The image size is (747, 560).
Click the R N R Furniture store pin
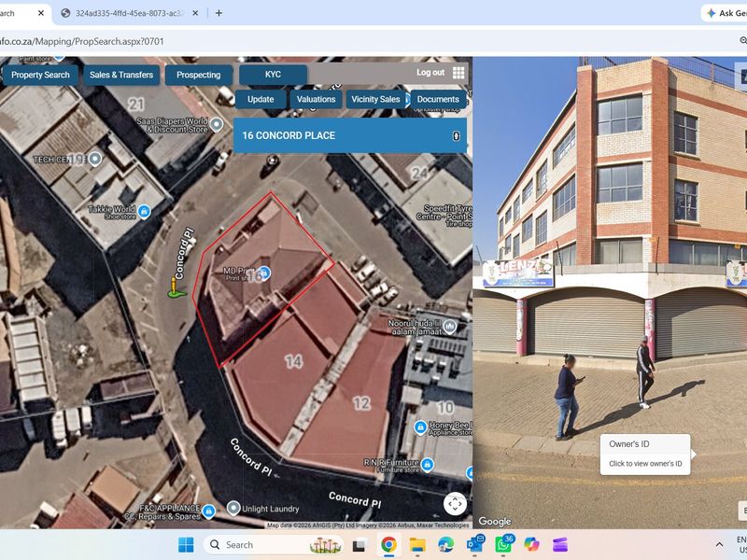[x=428, y=463]
